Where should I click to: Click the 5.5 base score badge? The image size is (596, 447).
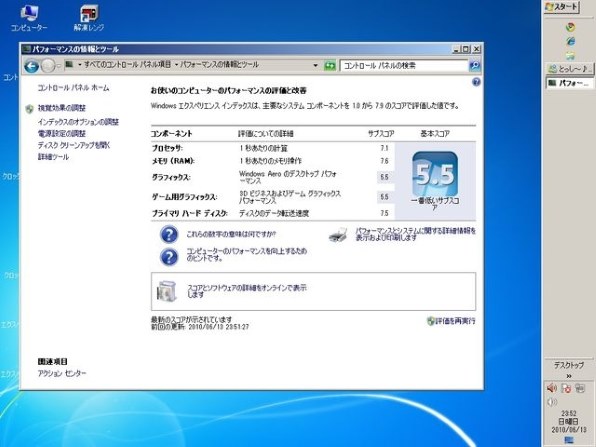(x=435, y=174)
